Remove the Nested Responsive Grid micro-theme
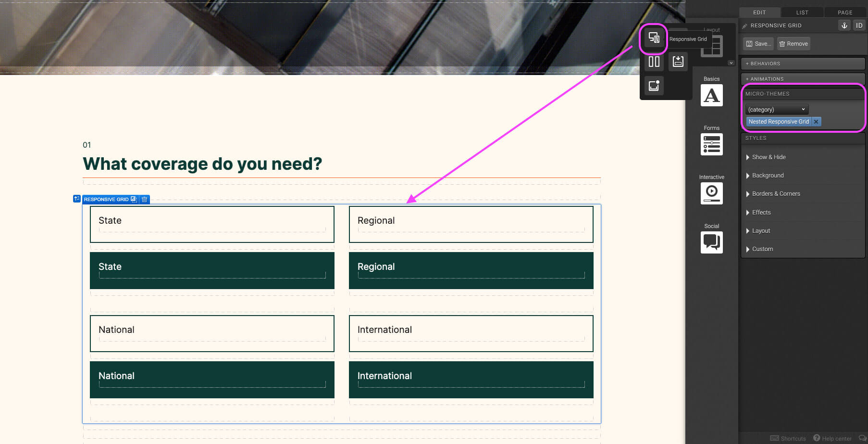This screenshot has width=868, height=444. tap(816, 122)
